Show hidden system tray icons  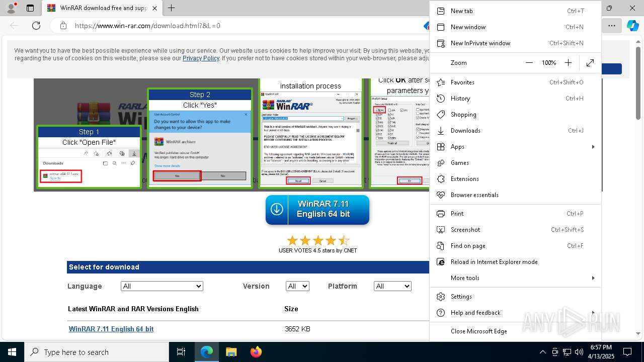click(542, 352)
